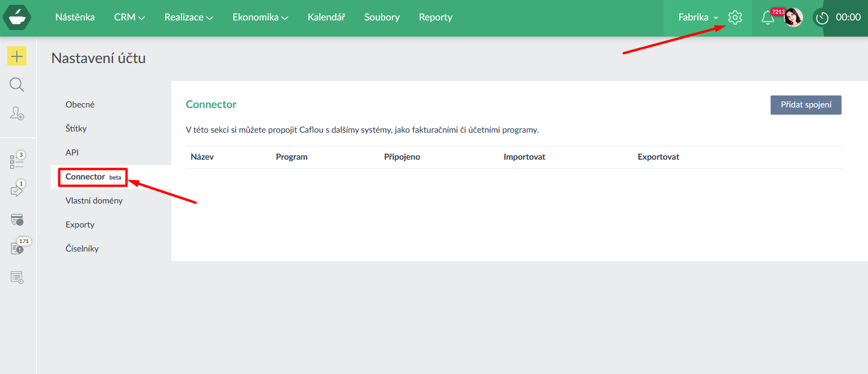The height and width of the screenshot is (374, 868).
Task: Click the Caflou logo home icon
Action: click(x=17, y=17)
